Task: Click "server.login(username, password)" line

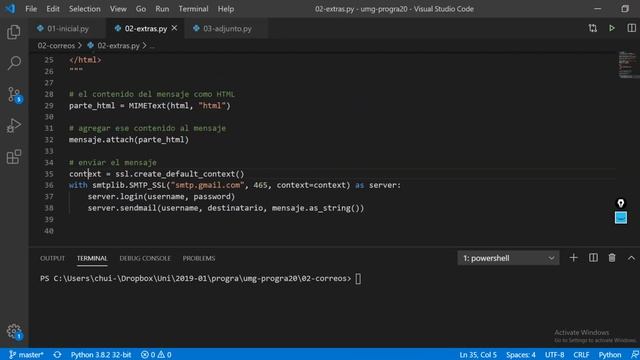Action: [161, 197]
